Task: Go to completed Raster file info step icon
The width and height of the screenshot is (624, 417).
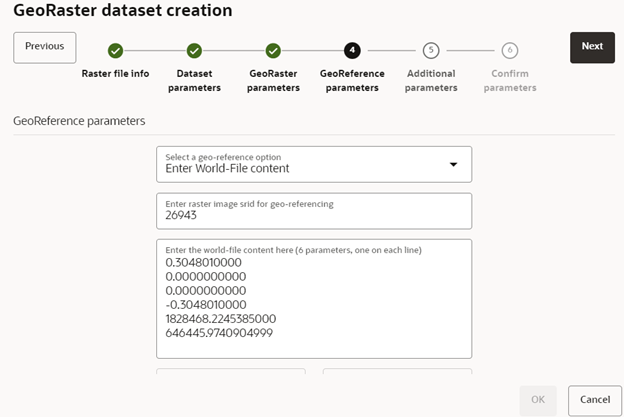Action: click(x=115, y=51)
